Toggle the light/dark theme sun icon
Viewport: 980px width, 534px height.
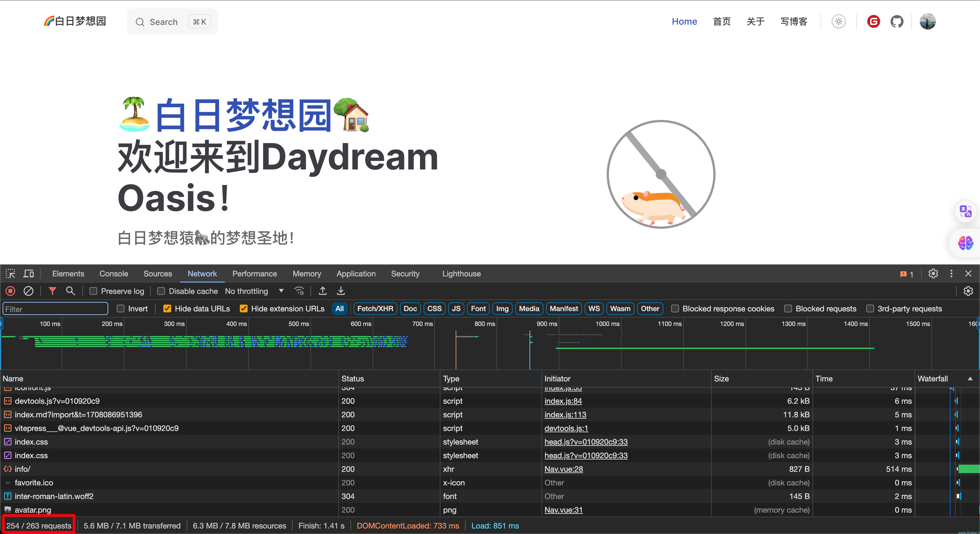(x=838, y=22)
